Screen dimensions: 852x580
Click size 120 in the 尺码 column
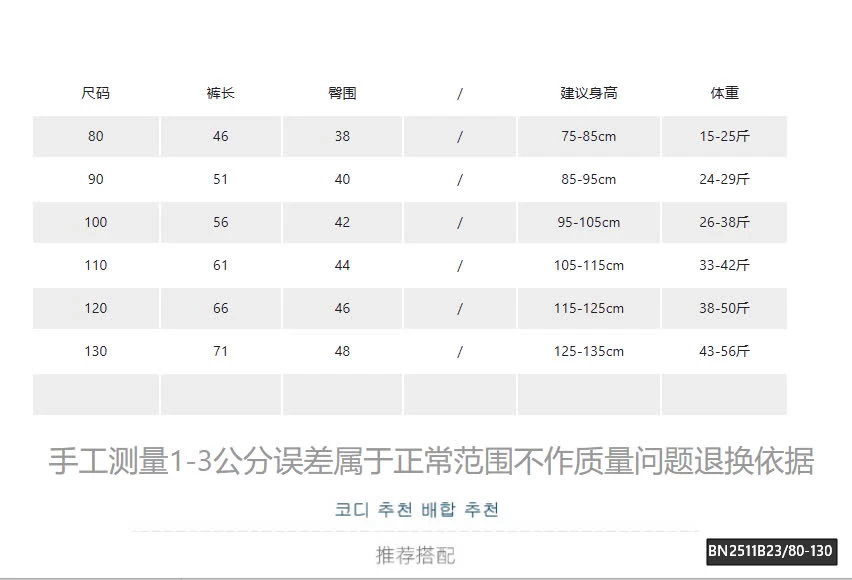coord(95,308)
